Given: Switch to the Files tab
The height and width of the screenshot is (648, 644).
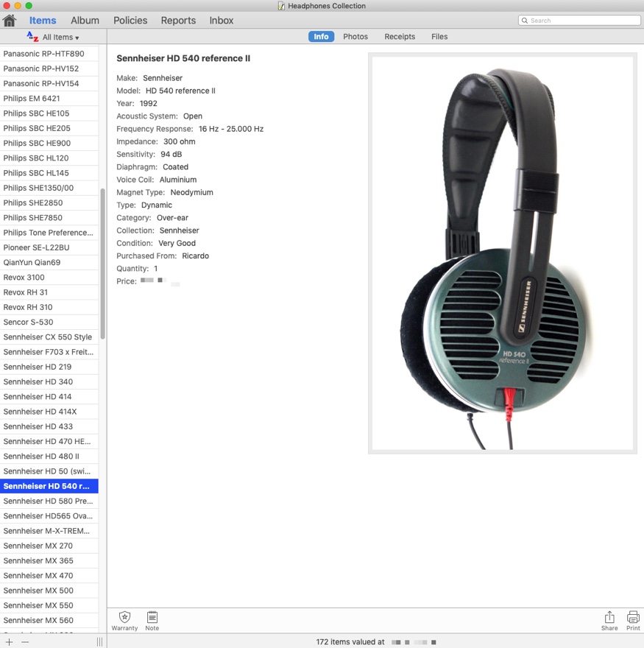Looking at the screenshot, I should pyautogui.click(x=439, y=36).
